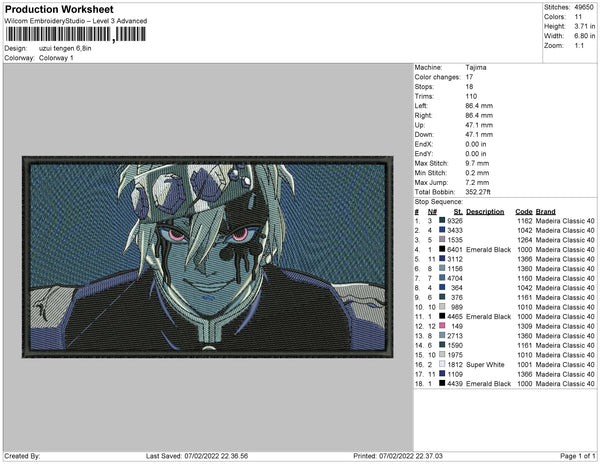Viewport: 600px width, 464px height.
Task: Select the Machine value Tajima
Action: click(x=476, y=67)
